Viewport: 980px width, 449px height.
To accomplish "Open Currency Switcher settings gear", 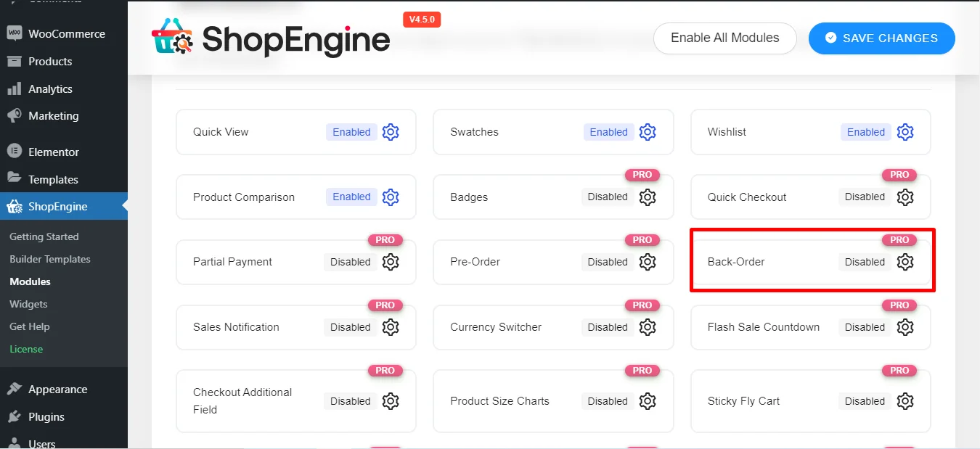I will (648, 327).
